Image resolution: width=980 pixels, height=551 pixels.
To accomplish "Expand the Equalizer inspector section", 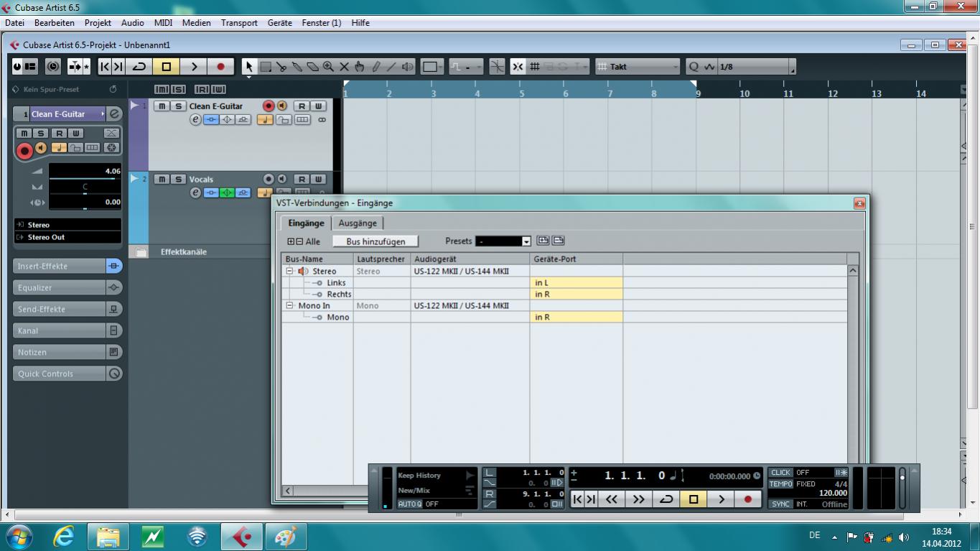I will pyautogui.click(x=67, y=287).
